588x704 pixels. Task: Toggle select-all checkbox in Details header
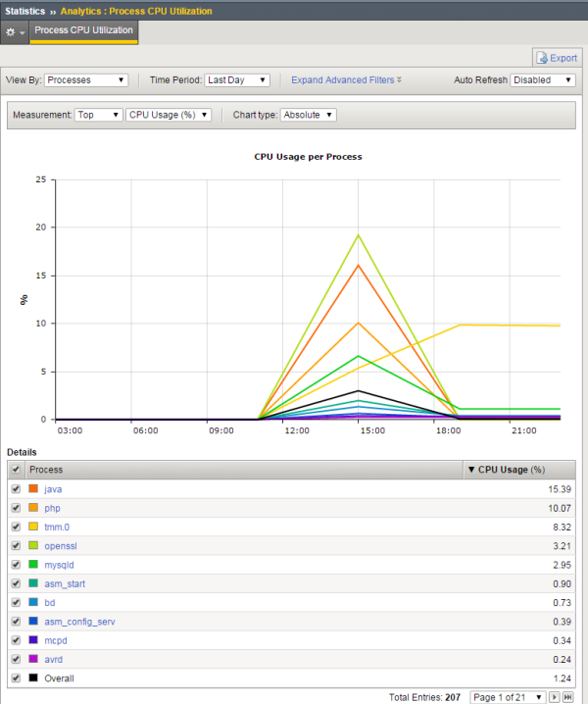15,471
